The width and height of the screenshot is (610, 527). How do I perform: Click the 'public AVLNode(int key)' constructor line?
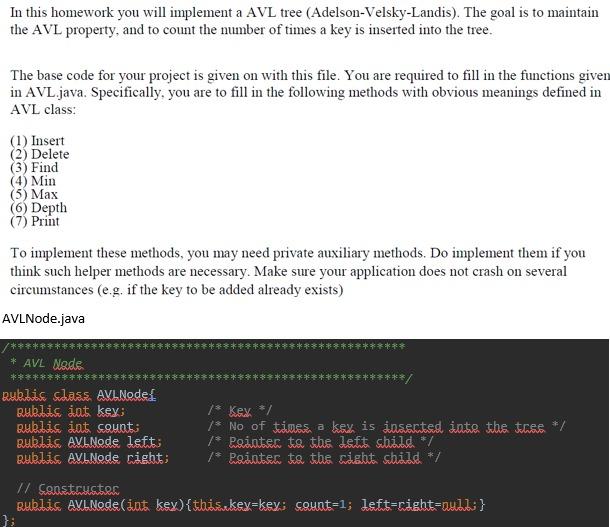tap(251, 504)
